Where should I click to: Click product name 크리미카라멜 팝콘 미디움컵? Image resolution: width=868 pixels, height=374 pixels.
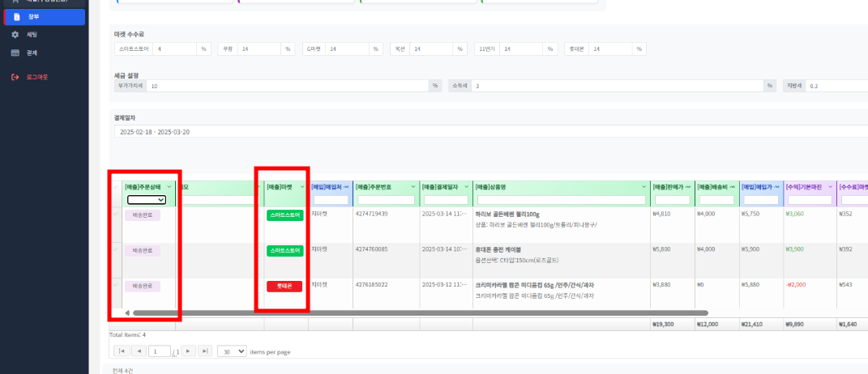click(534, 285)
